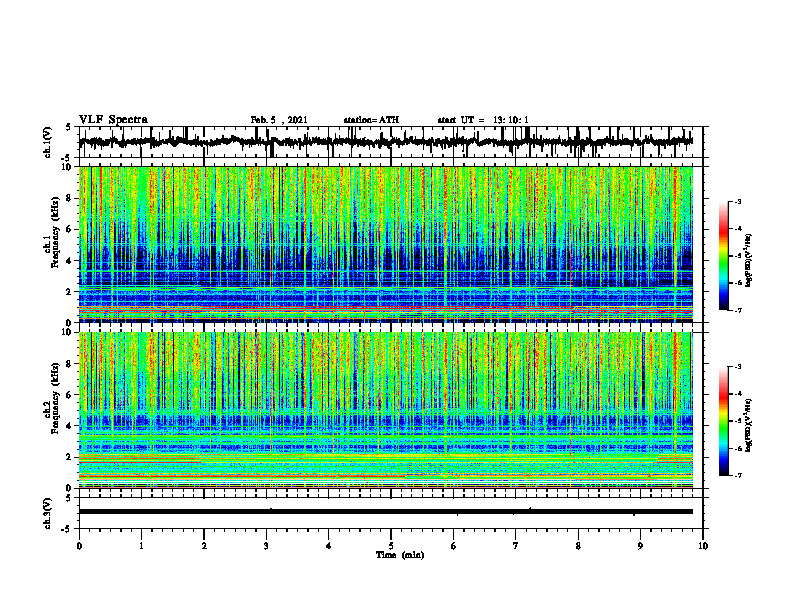Viewport: 792px width, 612px height.
Task: Click time axis tick label '2'
Action: tap(204, 546)
